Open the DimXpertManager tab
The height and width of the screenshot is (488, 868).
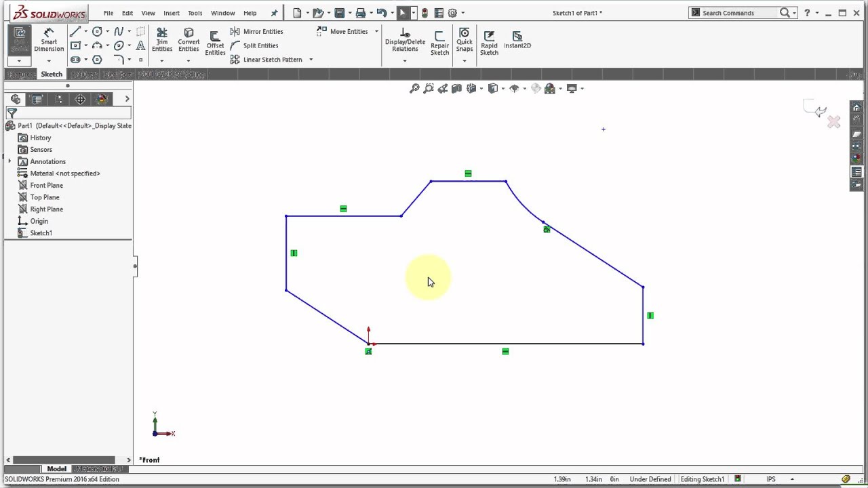point(81,99)
